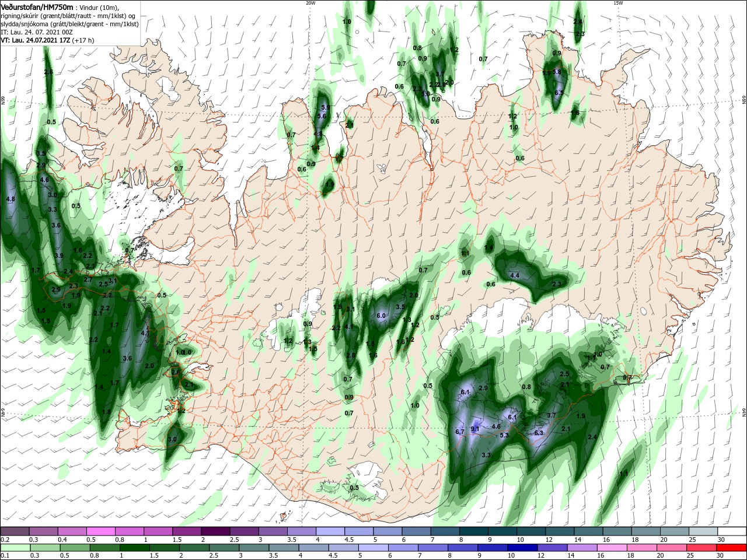Click the 4.4 precipitation value
The height and width of the screenshot is (560, 747).
click(x=515, y=275)
